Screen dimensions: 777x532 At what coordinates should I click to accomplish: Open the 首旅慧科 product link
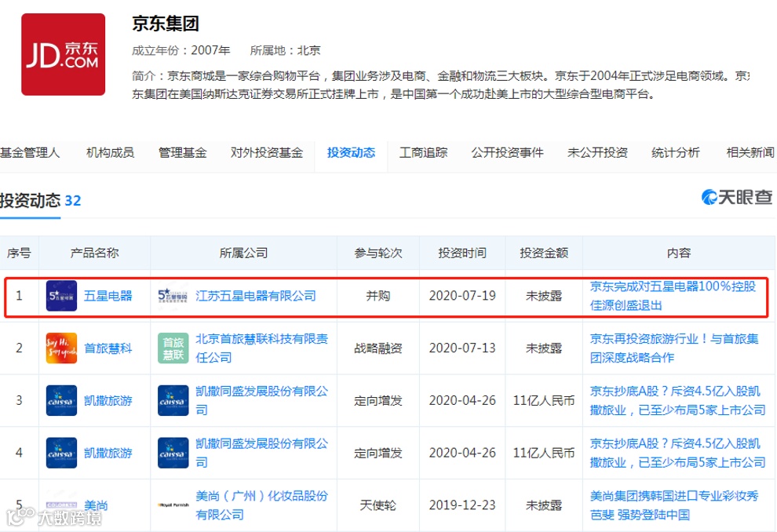click(x=108, y=348)
